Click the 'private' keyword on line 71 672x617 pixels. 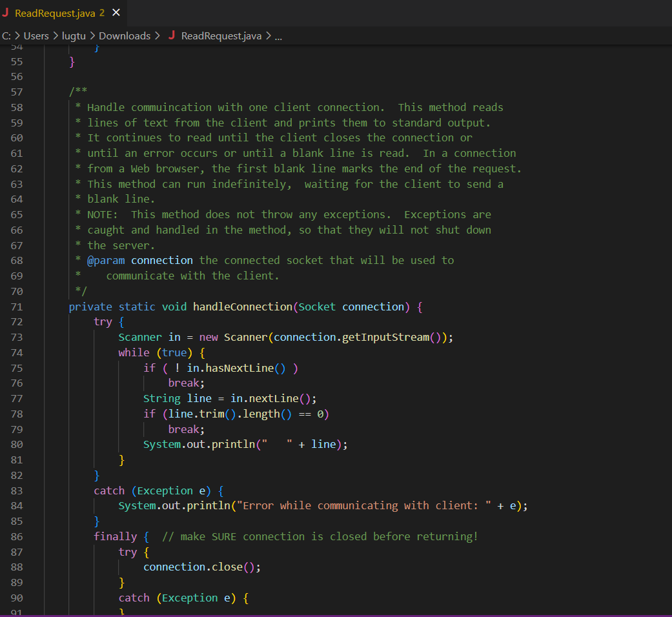point(90,307)
